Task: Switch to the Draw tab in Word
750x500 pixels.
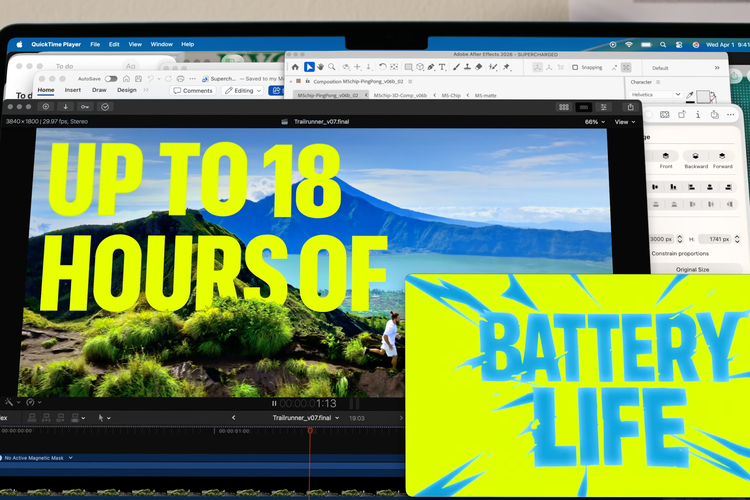Action: (99, 90)
